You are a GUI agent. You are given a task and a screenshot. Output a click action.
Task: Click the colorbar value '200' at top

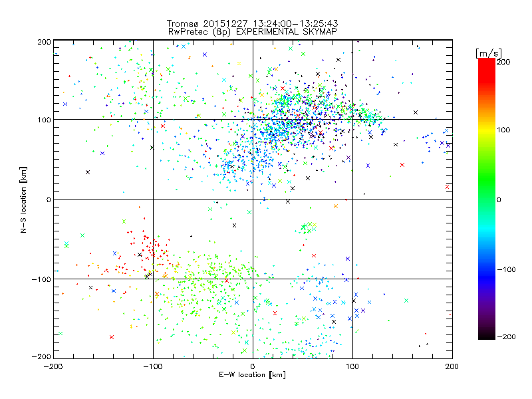pos(503,62)
